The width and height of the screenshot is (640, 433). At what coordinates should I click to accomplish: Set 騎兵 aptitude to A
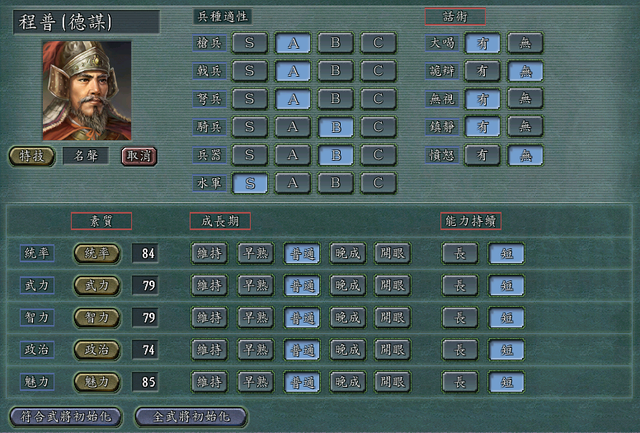(x=293, y=127)
